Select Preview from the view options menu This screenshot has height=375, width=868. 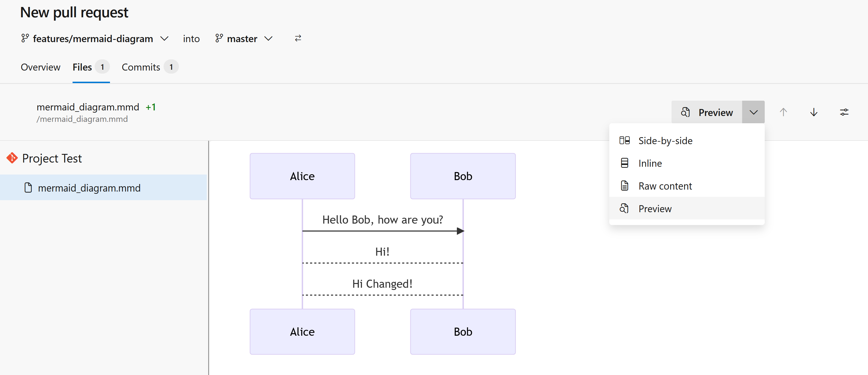pyautogui.click(x=654, y=208)
